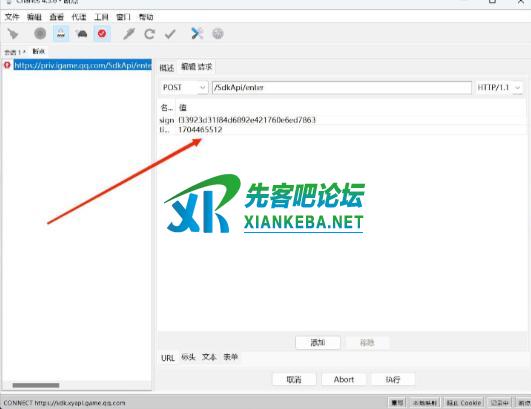Click the 添加 add button
The width and height of the screenshot is (531, 409).
pyautogui.click(x=318, y=343)
